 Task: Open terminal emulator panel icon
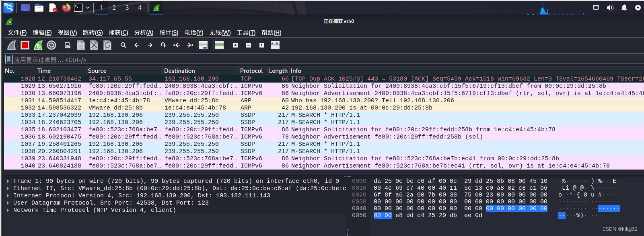pos(79,8)
